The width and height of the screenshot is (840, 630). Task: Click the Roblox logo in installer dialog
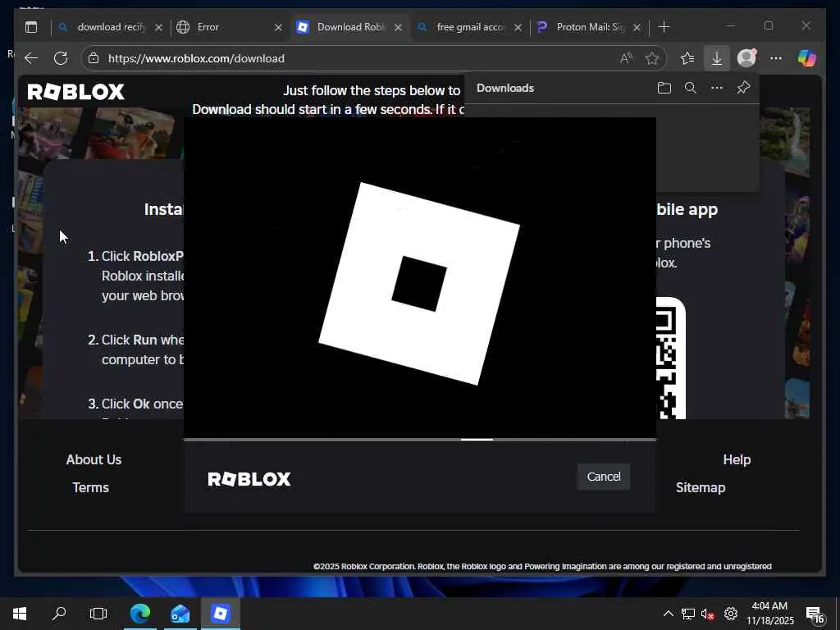(x=249, y=479)
